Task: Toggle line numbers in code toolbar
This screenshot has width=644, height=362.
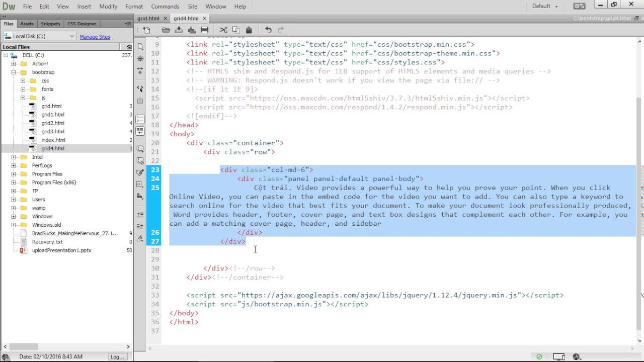Action: pyautogui.click(x=140, y=119)
